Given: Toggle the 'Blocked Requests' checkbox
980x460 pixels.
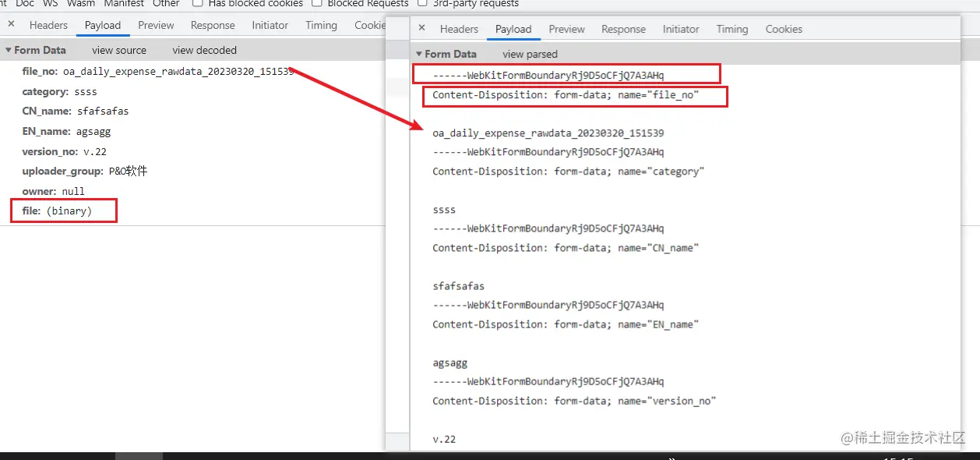Looking at the screenshot, I should coord(316,3).
